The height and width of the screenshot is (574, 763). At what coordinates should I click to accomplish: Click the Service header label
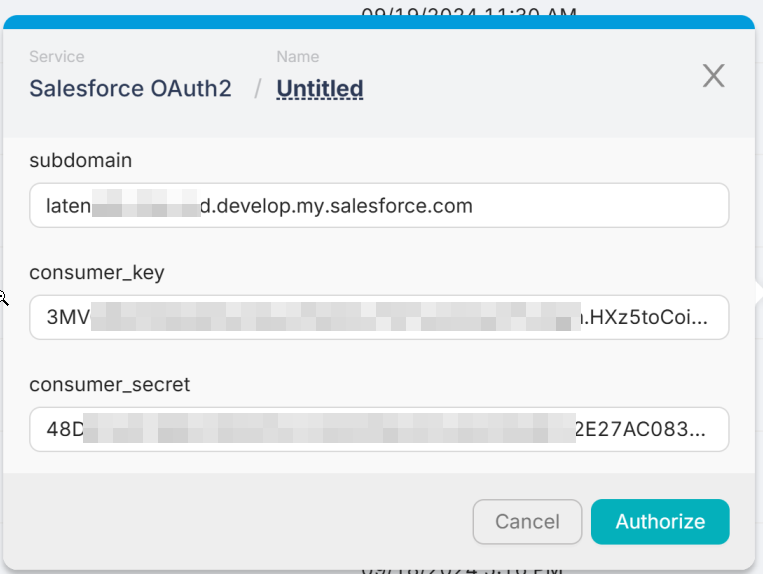coord(57,56)
